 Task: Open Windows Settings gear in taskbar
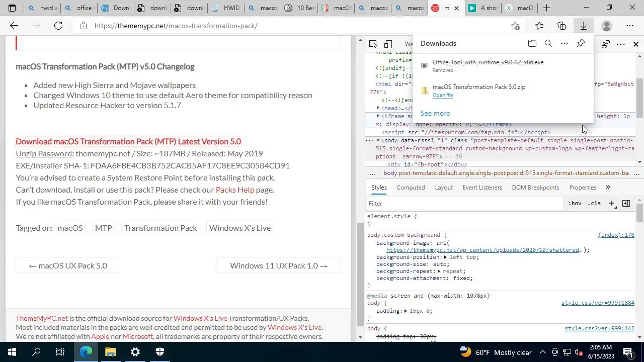point(135,352)
